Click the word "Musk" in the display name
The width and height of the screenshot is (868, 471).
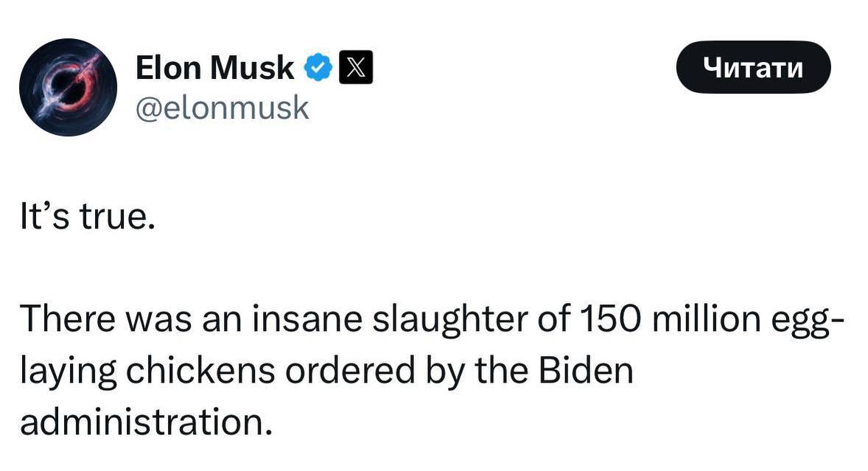(x=251, y=69)
